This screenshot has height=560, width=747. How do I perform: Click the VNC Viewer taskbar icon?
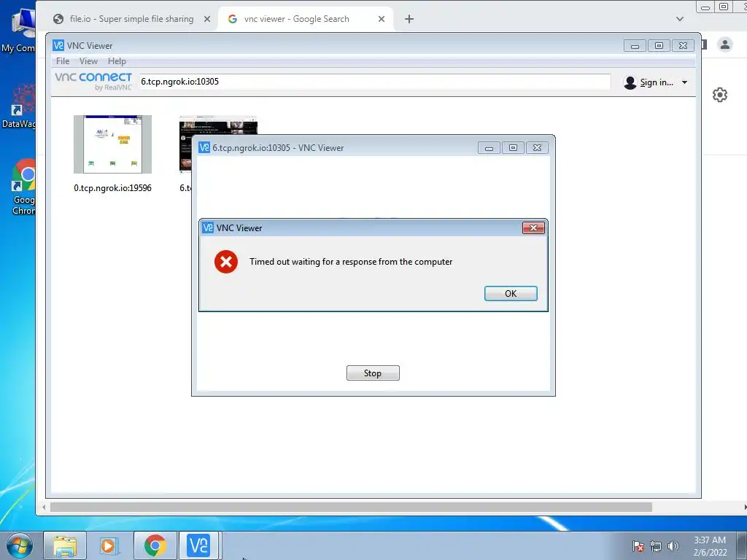(198, 545)
